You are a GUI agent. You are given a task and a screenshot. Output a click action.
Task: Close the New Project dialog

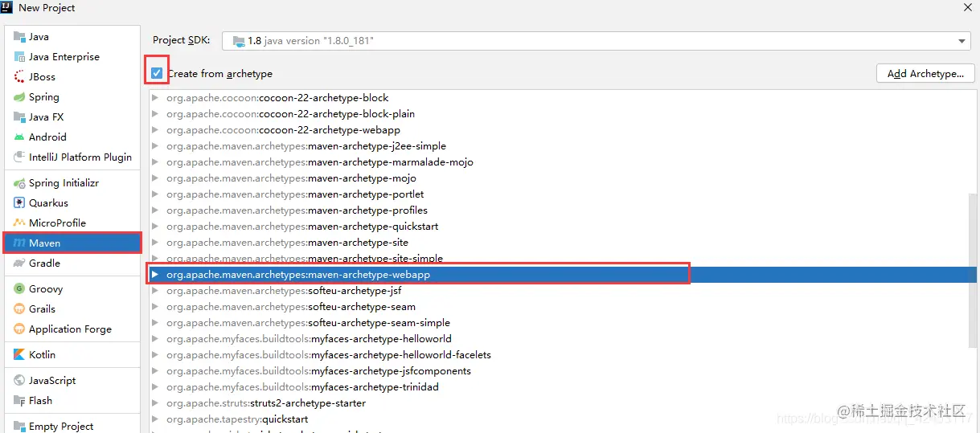(x=967, y=7)
